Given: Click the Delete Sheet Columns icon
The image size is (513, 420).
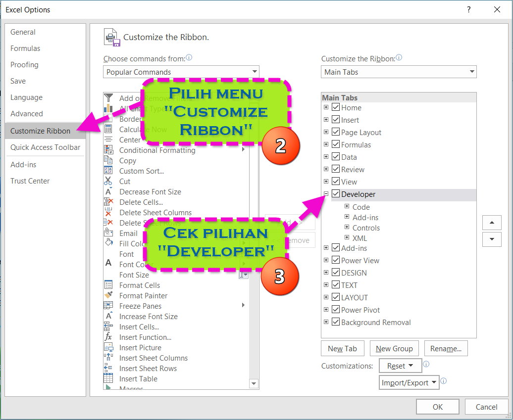Looking at the screenshot, I should coord(108,212).
